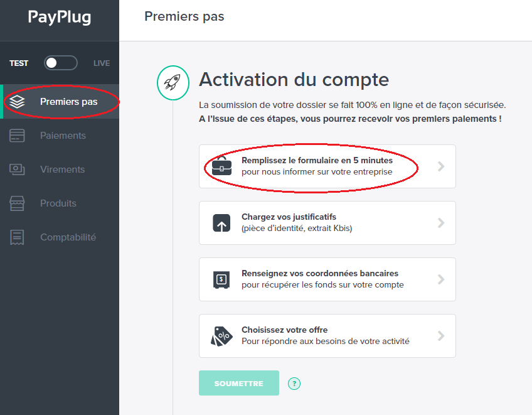
Task: Click the upload arrow icon for justificatifs
Action: click(x=221, y=223)
